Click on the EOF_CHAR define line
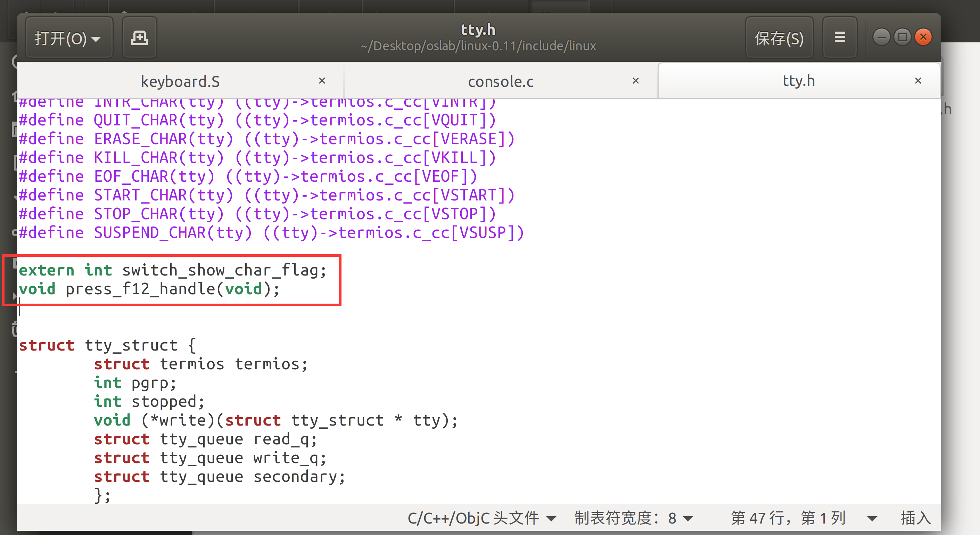 tap(248, 176)
